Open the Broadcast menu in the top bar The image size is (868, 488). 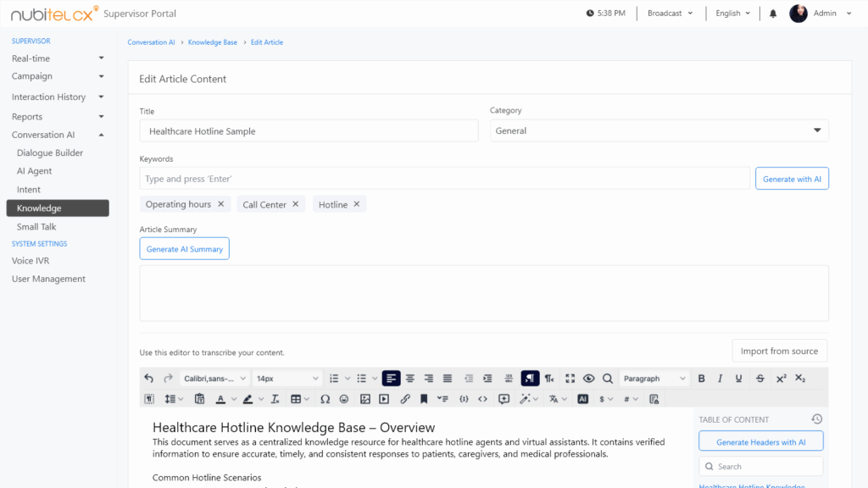click(670, 13)
